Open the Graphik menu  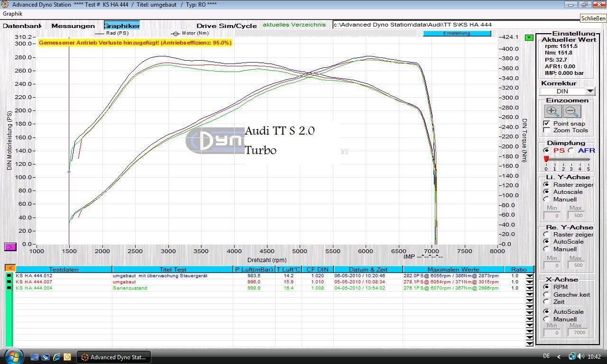[13, 14]
